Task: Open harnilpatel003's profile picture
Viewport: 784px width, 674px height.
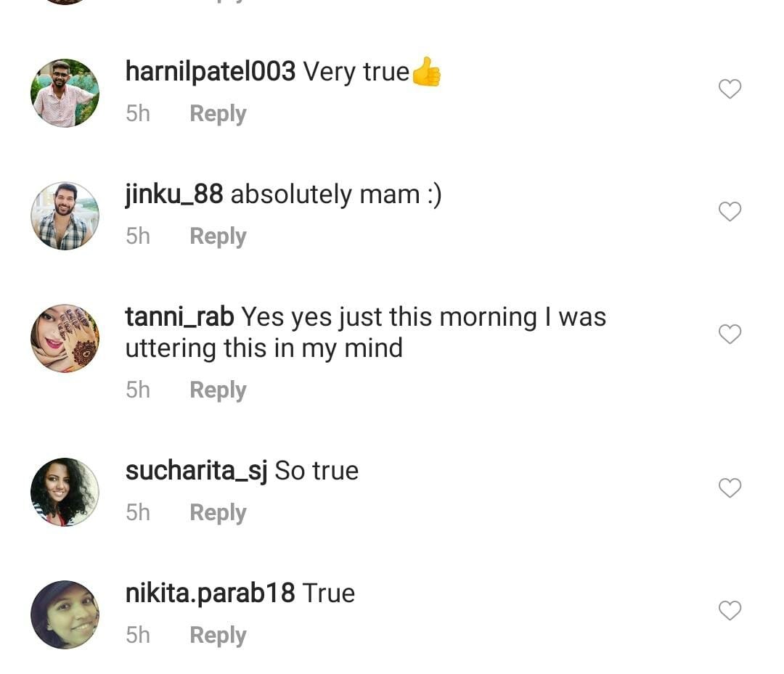Action: 65,94
